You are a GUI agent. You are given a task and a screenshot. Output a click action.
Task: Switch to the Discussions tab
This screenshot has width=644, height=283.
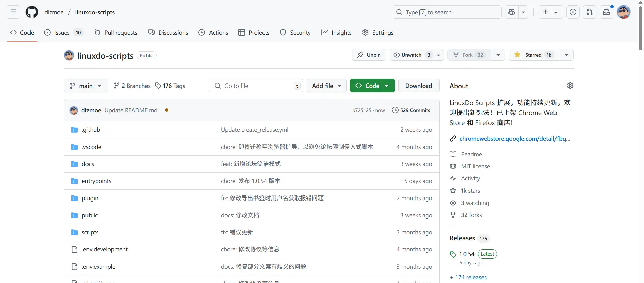coord(168,33)
